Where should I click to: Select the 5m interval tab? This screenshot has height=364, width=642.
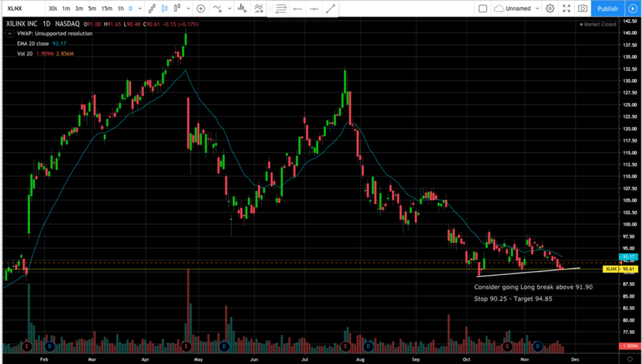[92, 9]
